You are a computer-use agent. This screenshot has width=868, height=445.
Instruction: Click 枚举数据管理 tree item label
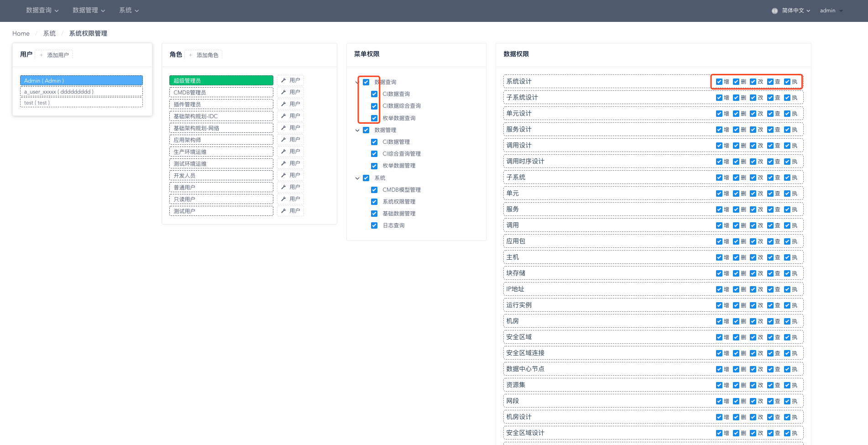point(399,166)
